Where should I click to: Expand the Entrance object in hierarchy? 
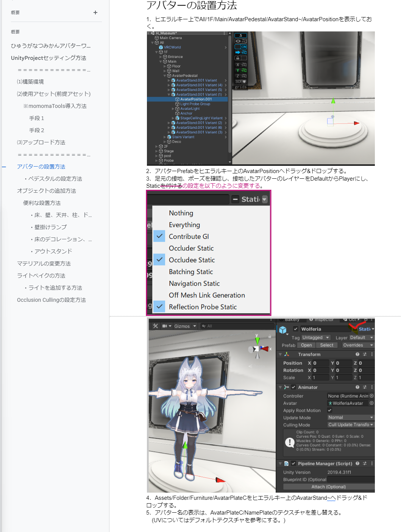pos(161,57)
